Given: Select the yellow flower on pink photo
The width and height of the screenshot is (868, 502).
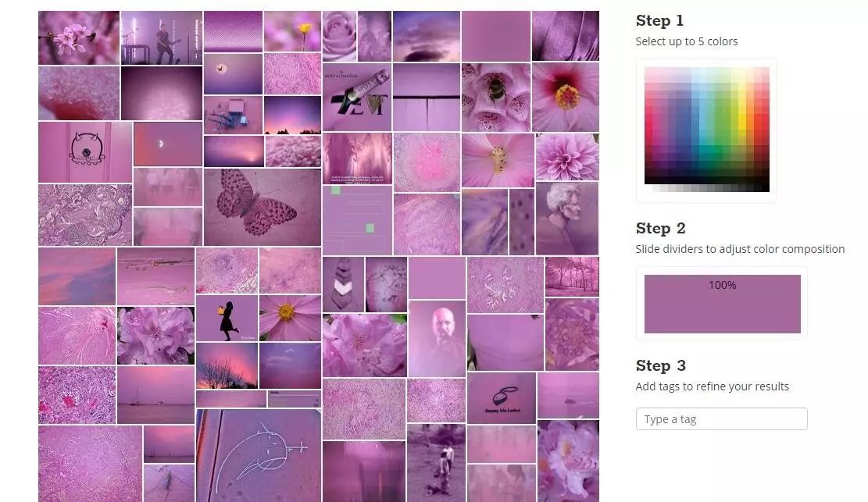Looking at the screenshot, I should tap(292, 31).
